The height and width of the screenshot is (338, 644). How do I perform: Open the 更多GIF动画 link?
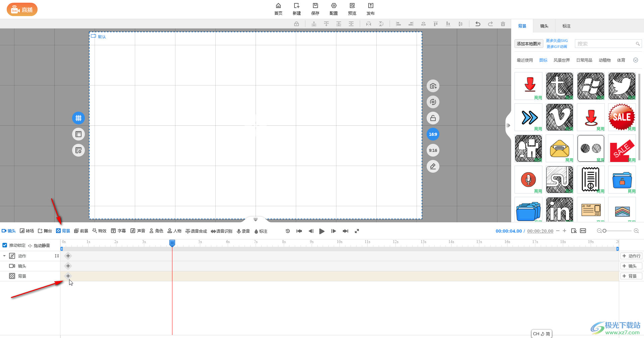pos(557,47)
